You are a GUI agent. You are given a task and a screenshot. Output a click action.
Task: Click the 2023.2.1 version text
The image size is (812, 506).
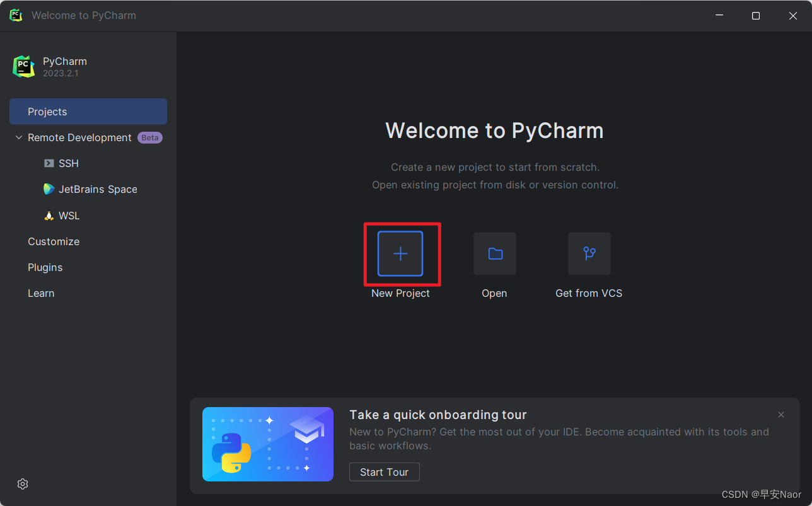[x=61, y=73]
